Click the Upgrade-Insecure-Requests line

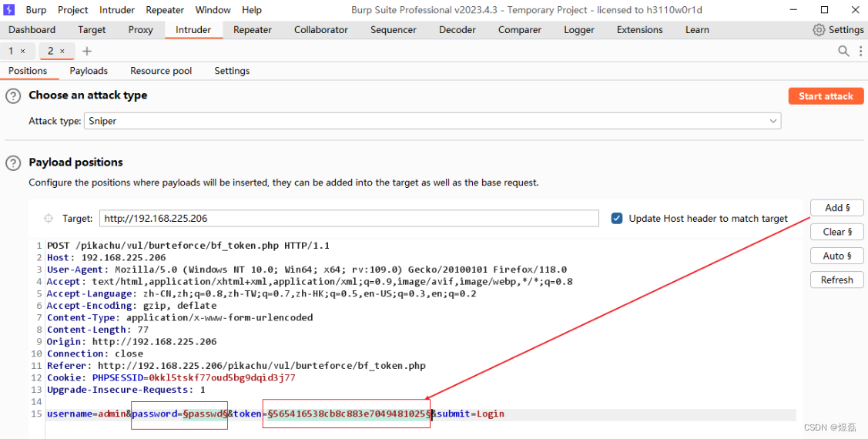[126, 390]
